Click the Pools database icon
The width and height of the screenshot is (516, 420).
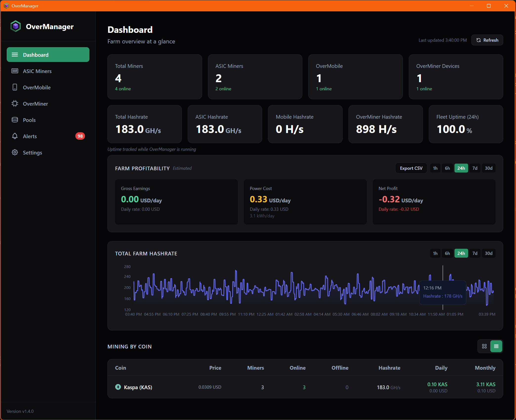click(x=15, y=120)
